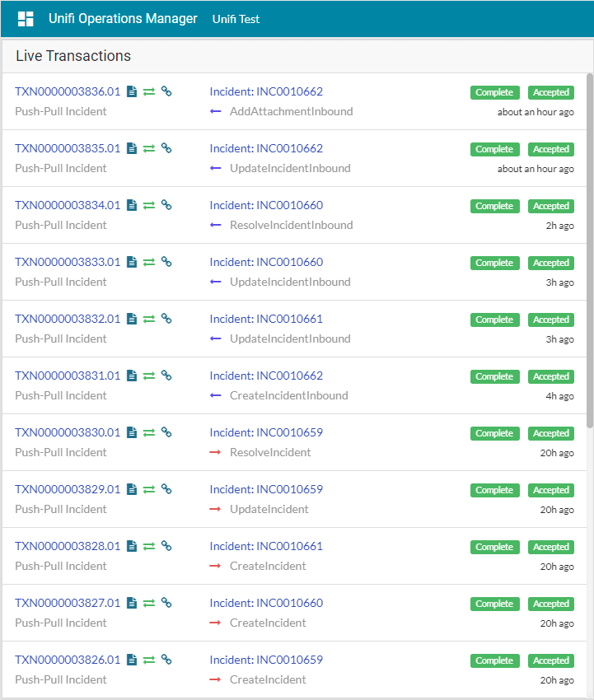Open the document icon for TXN0000003833.01

pyautogui.click(x=132, y=262)
